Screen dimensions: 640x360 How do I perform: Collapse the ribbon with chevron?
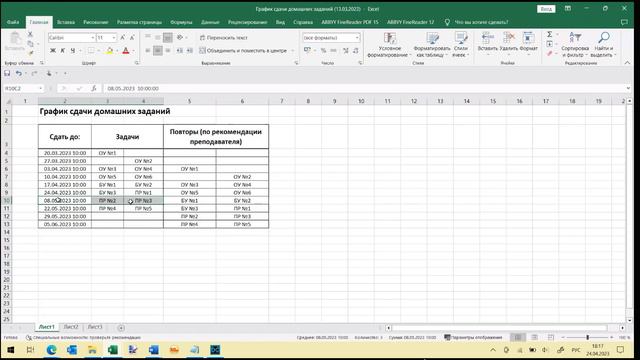[627, 63]
